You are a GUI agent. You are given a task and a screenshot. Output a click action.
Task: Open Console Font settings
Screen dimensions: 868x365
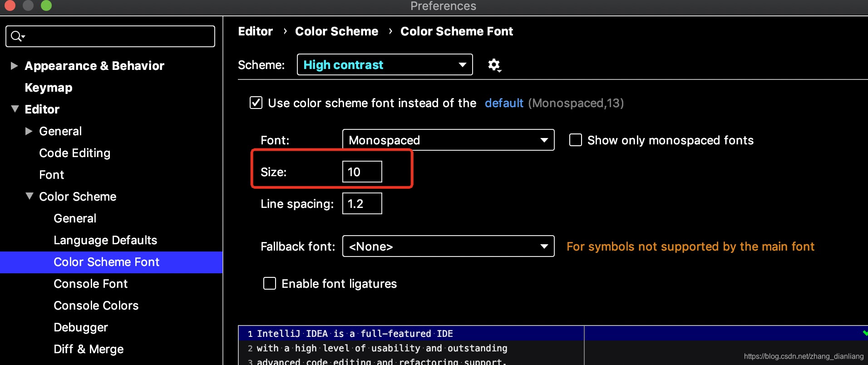91,284
